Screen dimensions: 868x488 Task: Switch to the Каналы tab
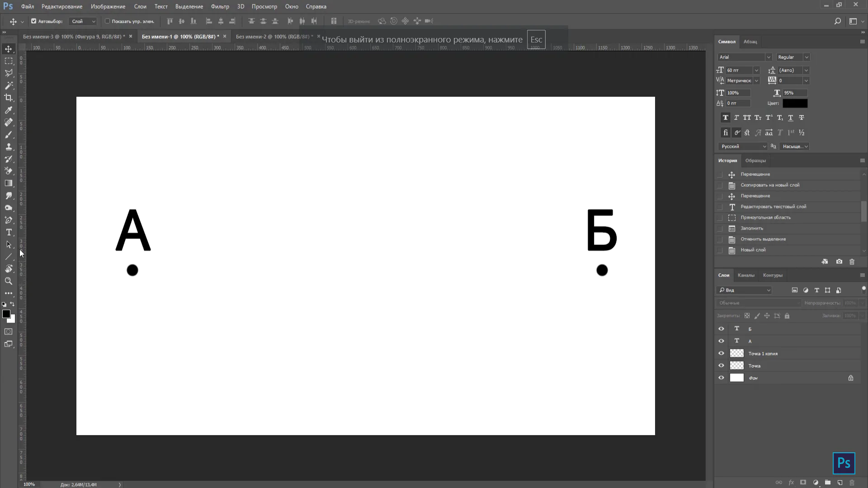[x=746, y=275]
